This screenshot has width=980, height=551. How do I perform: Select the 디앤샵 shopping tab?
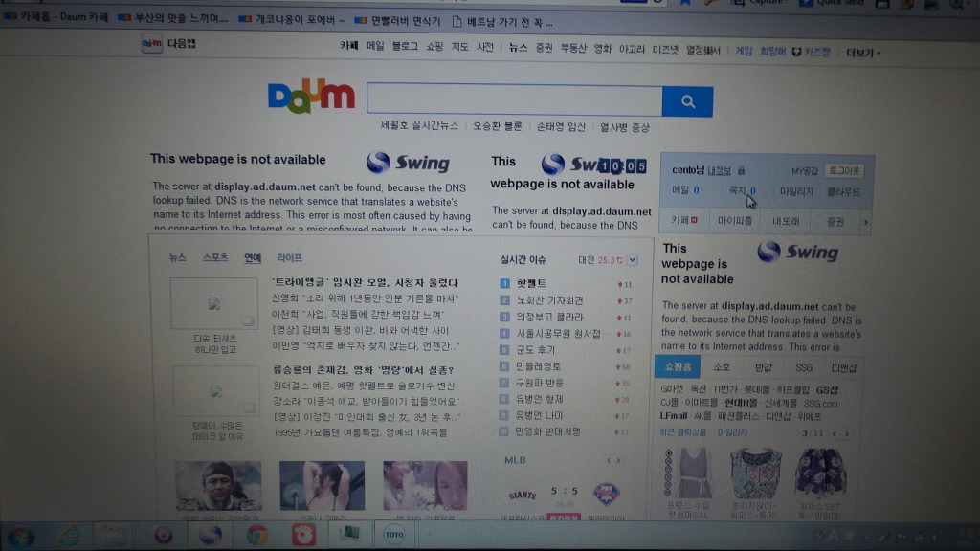point(844,368)
